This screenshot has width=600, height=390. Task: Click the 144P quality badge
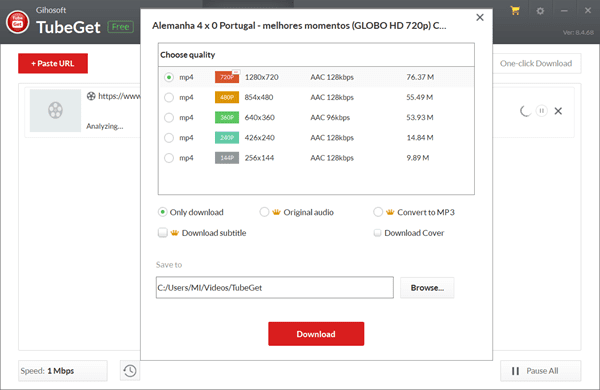point(227,158)
